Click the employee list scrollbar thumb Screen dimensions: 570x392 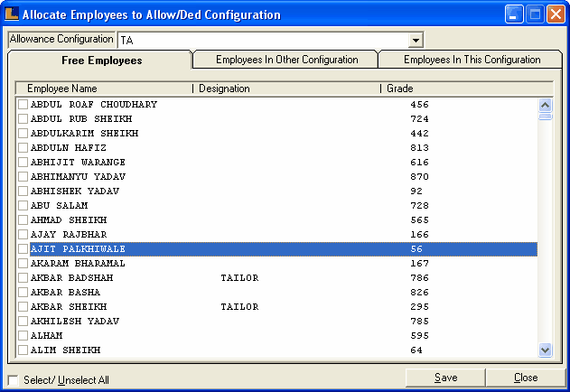(x=545, y=117)
